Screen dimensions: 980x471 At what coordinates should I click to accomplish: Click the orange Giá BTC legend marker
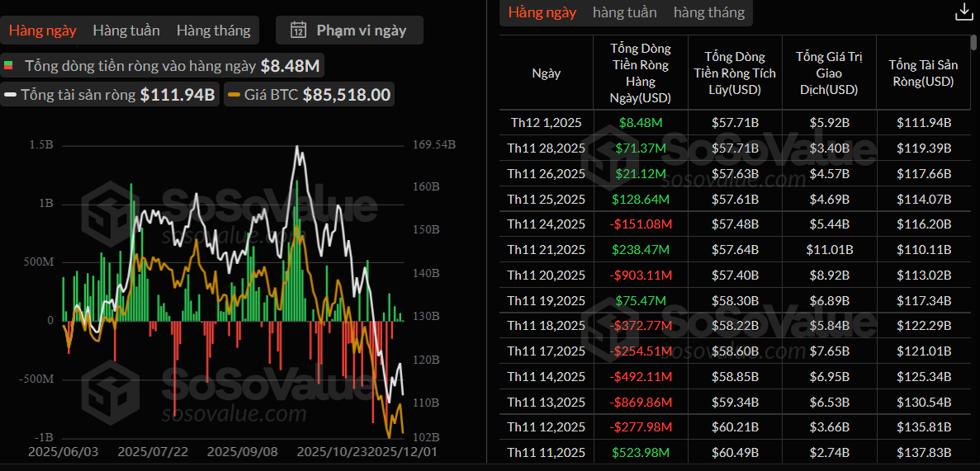[x=234, y=96]
